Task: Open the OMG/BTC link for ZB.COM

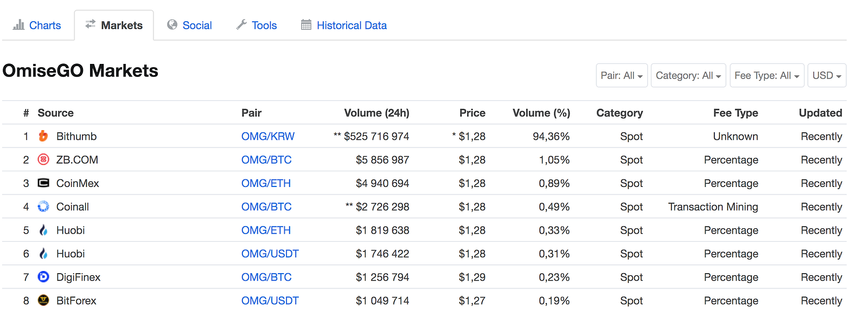Action: 266,160
